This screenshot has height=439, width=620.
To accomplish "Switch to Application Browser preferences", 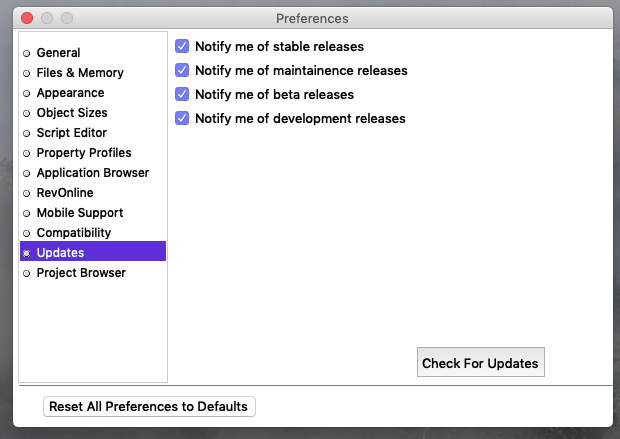I will pyautogui.click(x=92, y=173).
